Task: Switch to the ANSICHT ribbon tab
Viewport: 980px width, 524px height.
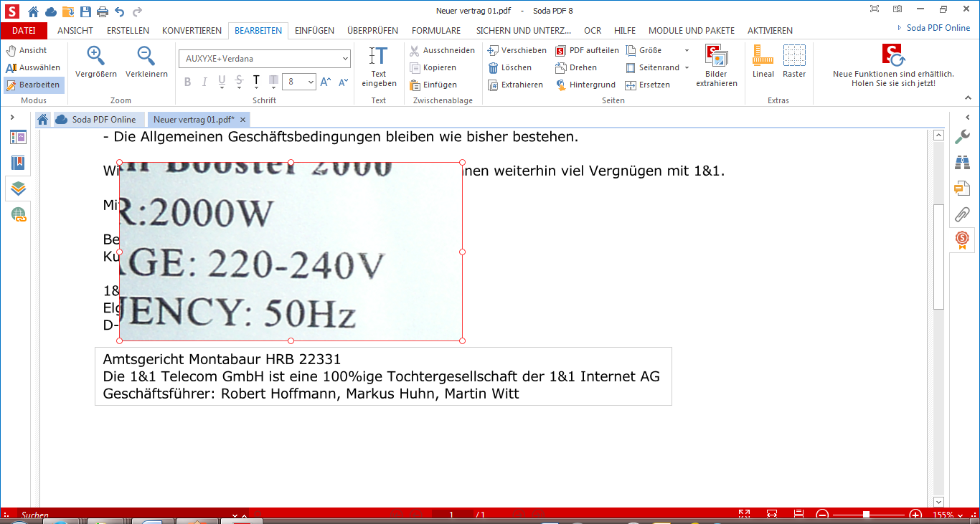Action: (75, 31)
